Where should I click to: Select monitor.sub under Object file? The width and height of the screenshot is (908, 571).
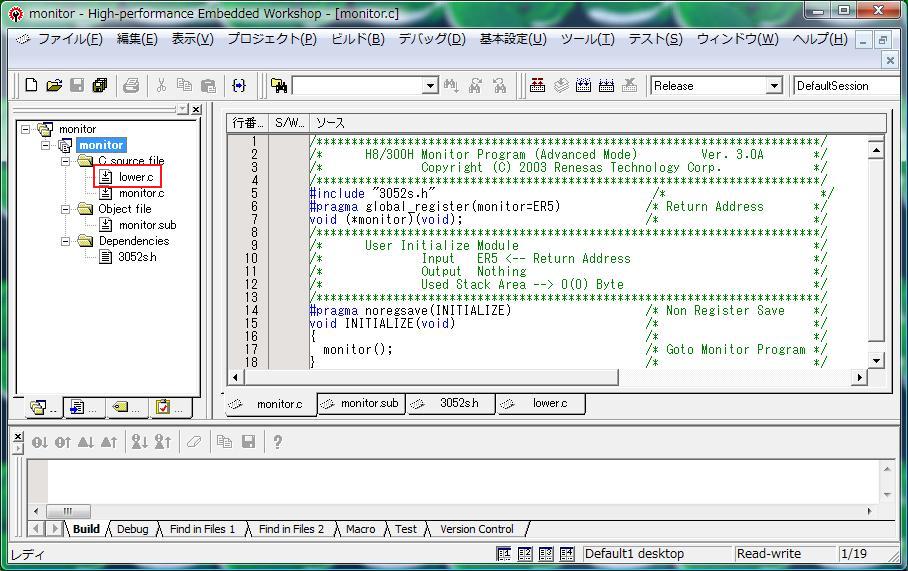click(147, 225)
